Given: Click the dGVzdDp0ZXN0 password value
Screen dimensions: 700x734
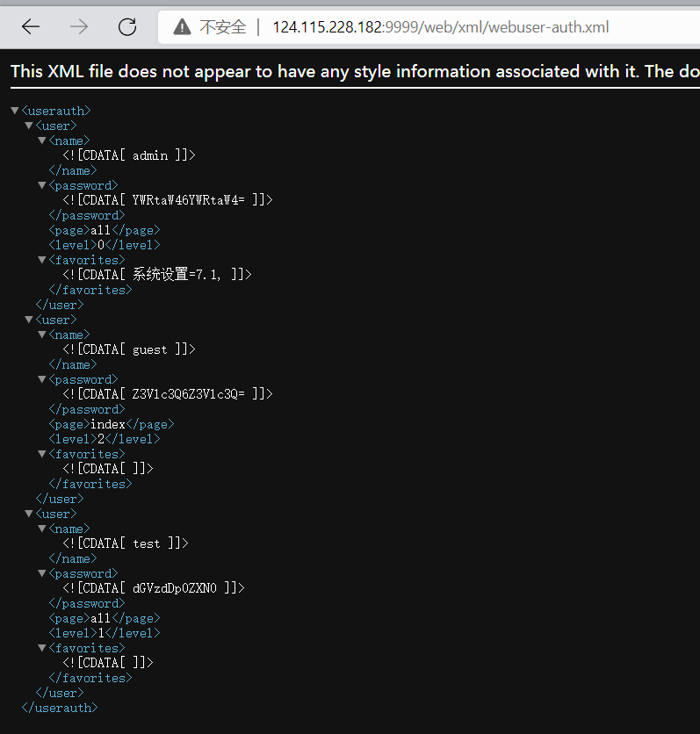Looking at the screenshot, I should 154,588.
